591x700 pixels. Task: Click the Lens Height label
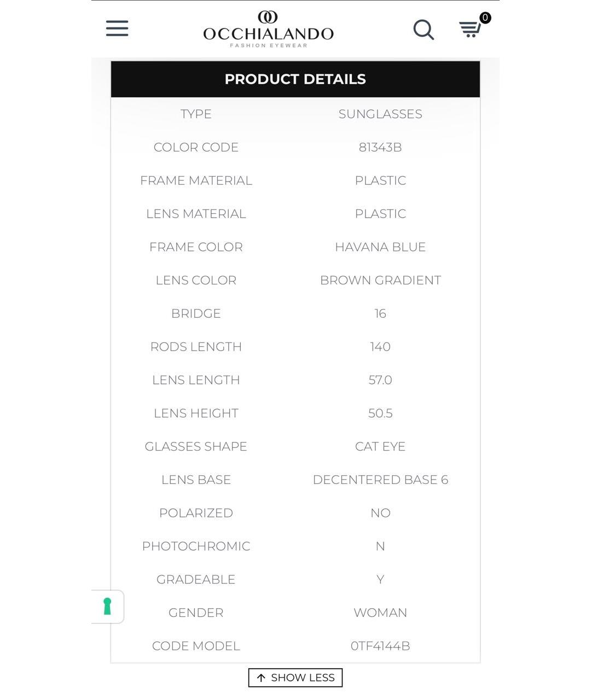tap(196, 413)
